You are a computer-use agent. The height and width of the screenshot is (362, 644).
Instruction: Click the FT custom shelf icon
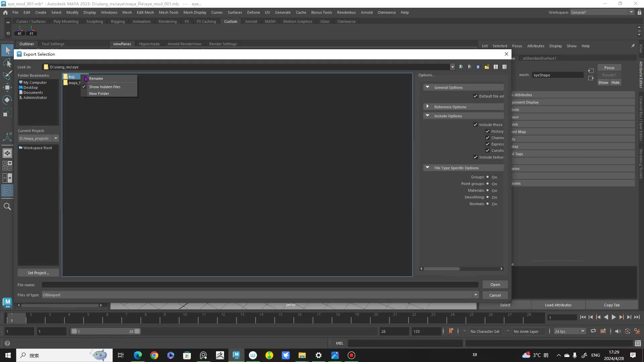point(32,31)
